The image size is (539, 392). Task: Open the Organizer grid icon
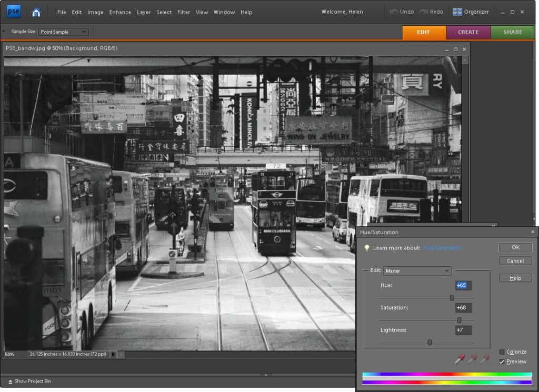tap(457, 12)
